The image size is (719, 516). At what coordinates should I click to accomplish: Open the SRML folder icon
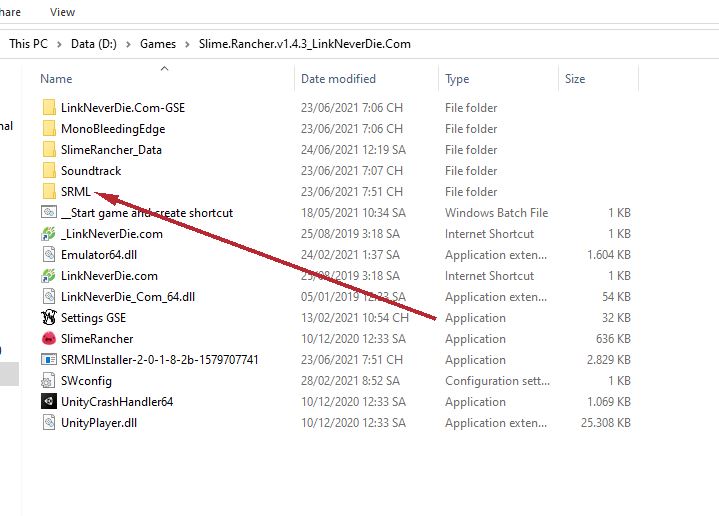pyautogui.click(x=49, y=192)
